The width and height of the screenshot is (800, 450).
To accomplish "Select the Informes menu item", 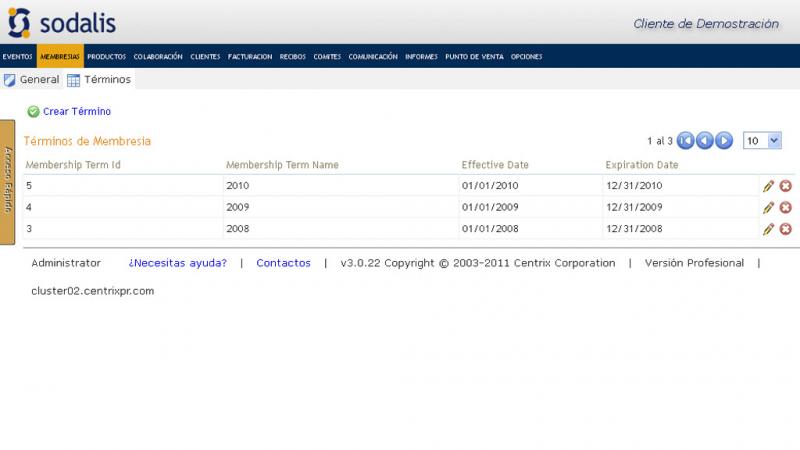I will 421,57.
